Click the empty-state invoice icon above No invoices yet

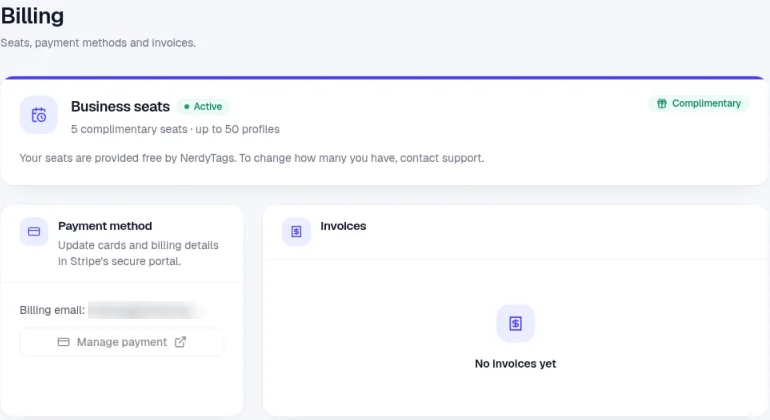tap(515, 323)
